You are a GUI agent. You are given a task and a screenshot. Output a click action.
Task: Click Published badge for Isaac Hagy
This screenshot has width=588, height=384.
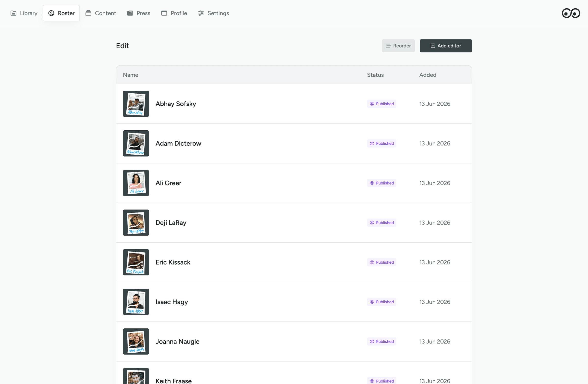[x=381, y=302]
